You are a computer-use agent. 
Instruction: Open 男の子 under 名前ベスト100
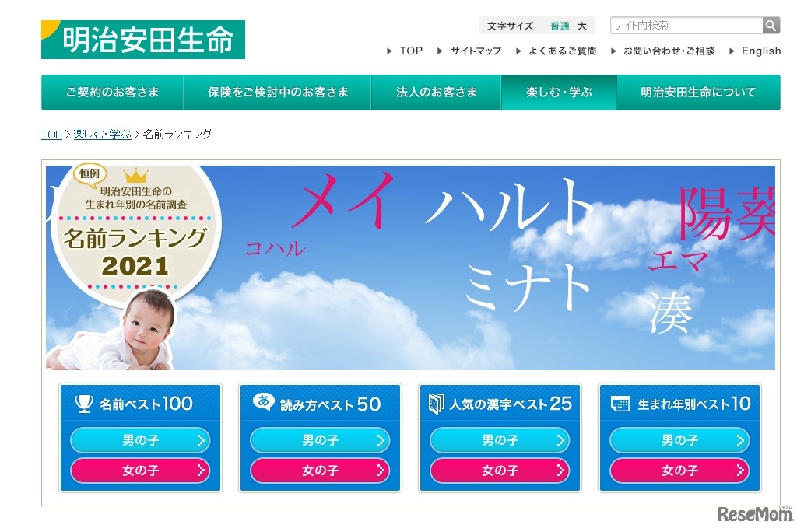[140, 439]
